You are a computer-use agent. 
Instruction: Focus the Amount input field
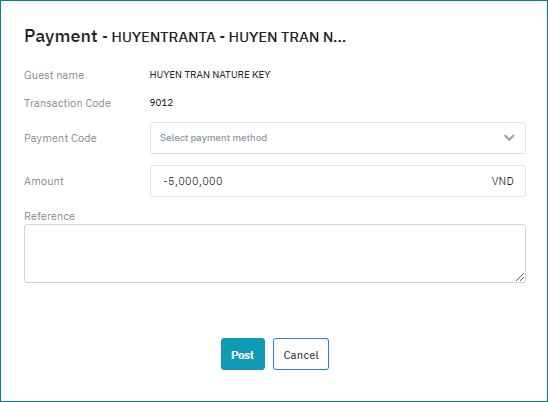tap(338, 181)
